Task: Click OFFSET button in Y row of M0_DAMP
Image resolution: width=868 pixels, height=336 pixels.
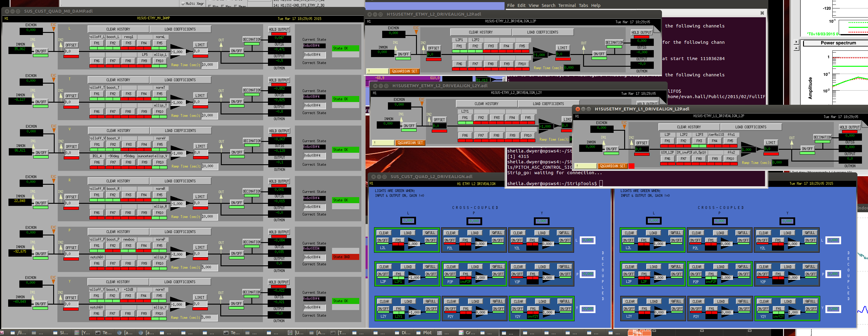Action: pos(71,298)
